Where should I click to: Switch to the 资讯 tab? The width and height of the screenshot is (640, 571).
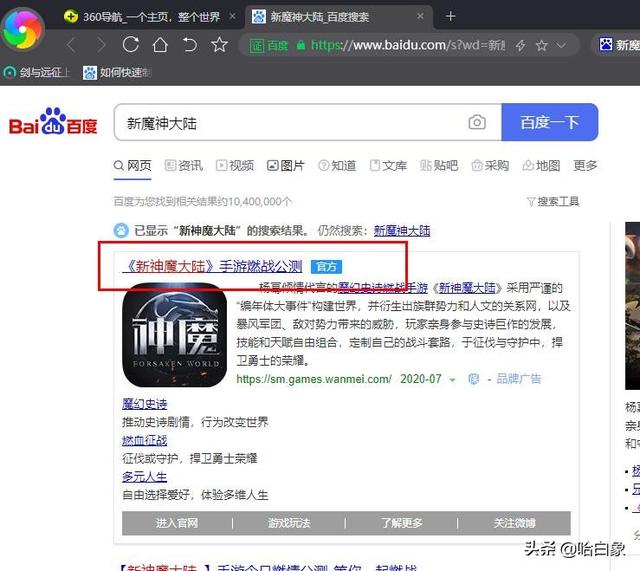click(x=184, y=166)
